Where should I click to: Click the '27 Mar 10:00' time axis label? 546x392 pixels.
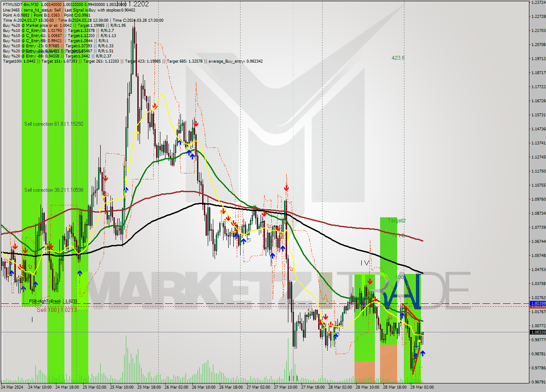pyautogui.click(x=285, y=387)
